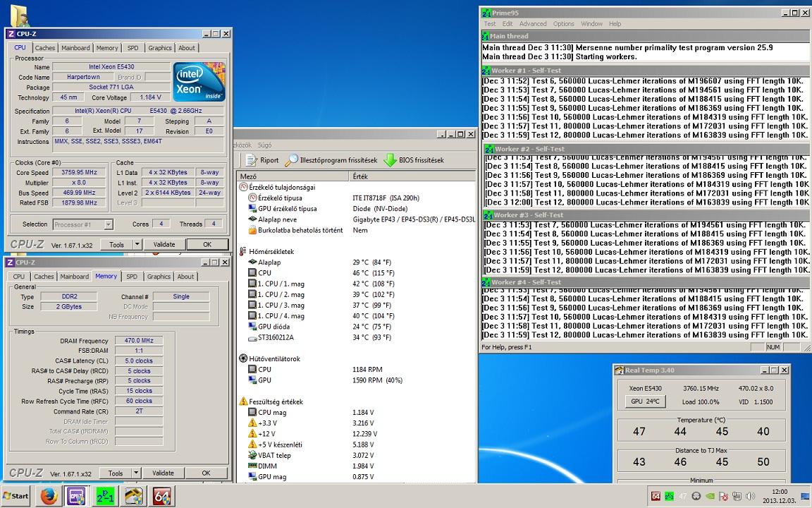This screenshot has height=508, width=812.
Task: Click the 1. CPU / 1. mag row
Action: (x=356, y=284)
